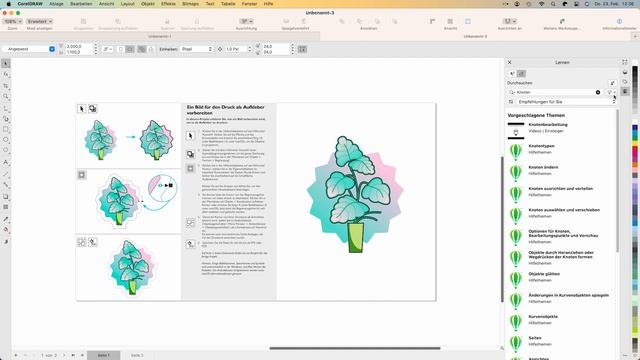Screen dimensions: 640x360
Task: Switch to the Unbenannt-1 document tab
Action: pyautogui.click(x=160, y=36)
